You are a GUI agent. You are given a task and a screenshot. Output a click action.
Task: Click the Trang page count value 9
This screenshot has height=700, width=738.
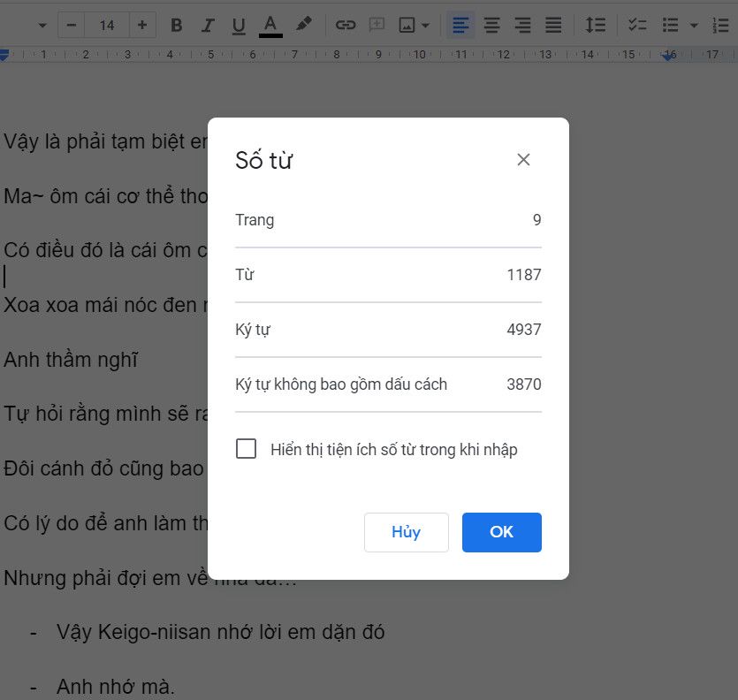click(x=537, y=220)
